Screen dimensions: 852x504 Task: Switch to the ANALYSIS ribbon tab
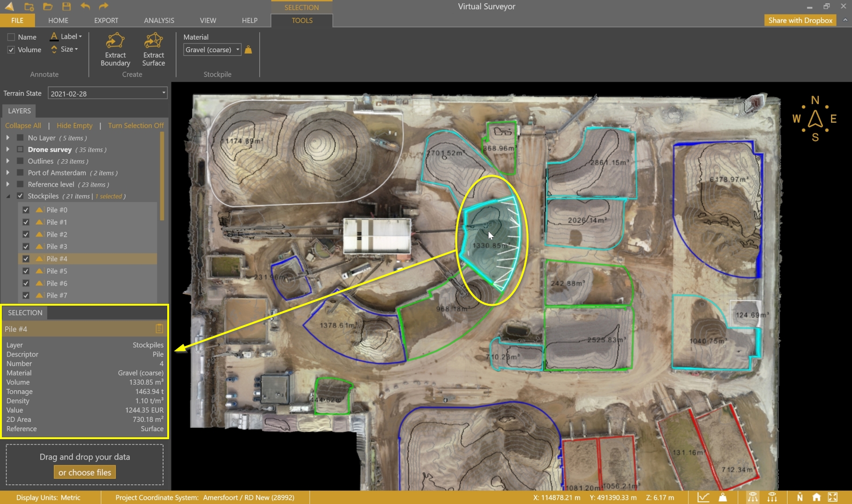159,21
